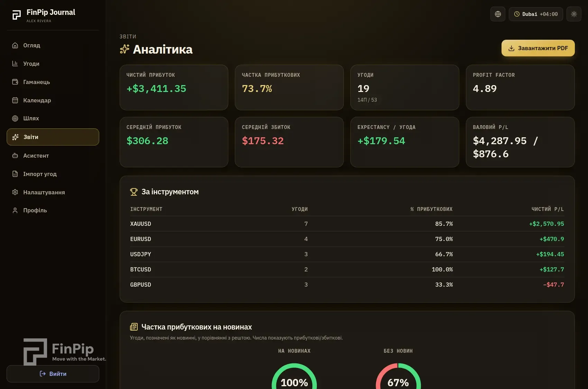Screen dimensions: 588x389
Task: Click the ЧИСТИЙ P/L column header
Action: click(548, 209)
